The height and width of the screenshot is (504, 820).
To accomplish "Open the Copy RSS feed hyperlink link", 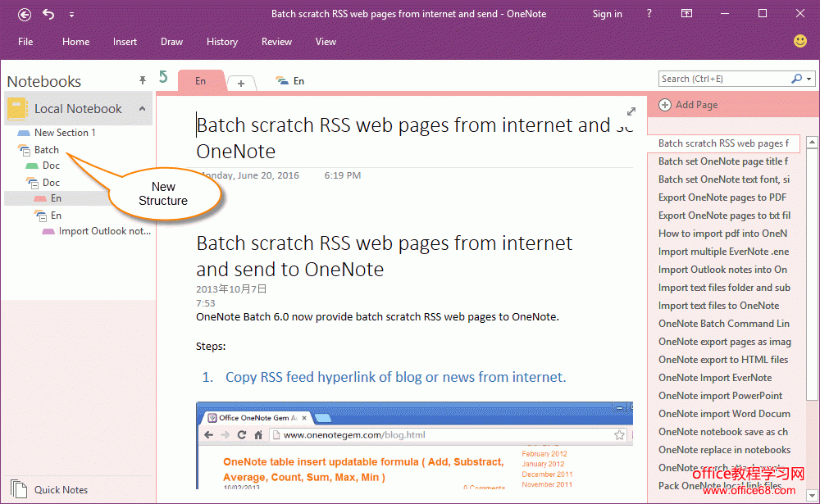I will point(395,377).
